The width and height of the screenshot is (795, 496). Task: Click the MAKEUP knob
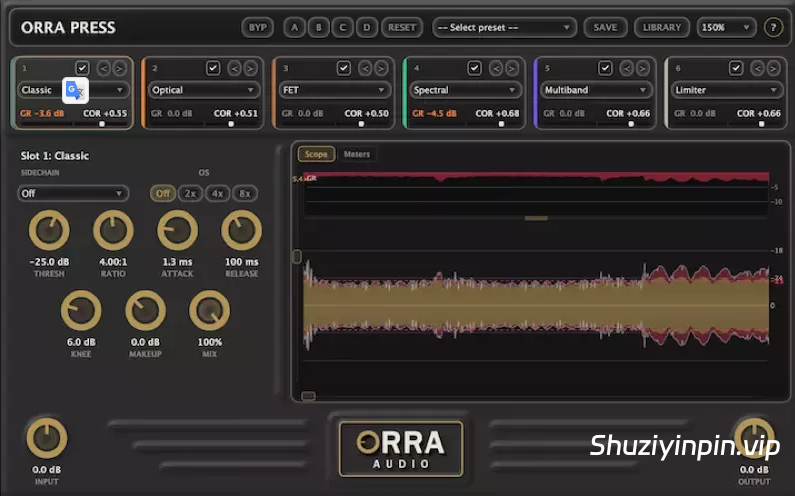pyautogui.click(x=146, y=310)
